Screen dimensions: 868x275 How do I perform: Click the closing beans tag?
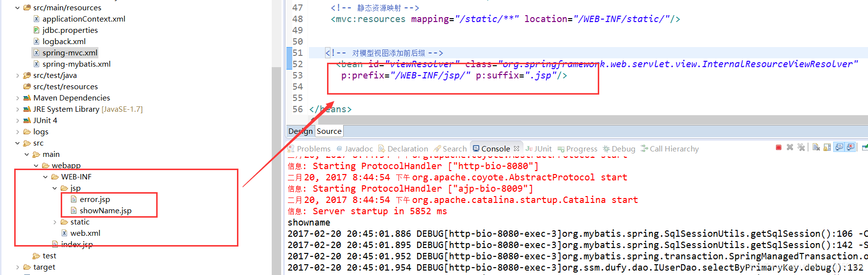pyautogui.click(x=330, y=109)
